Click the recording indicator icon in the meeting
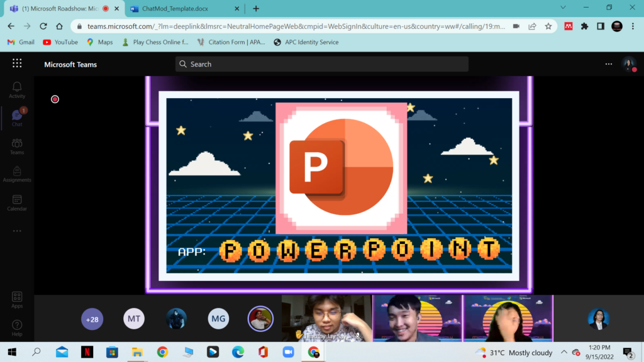This screenshot has height=362, width=644. click(55, 99)
